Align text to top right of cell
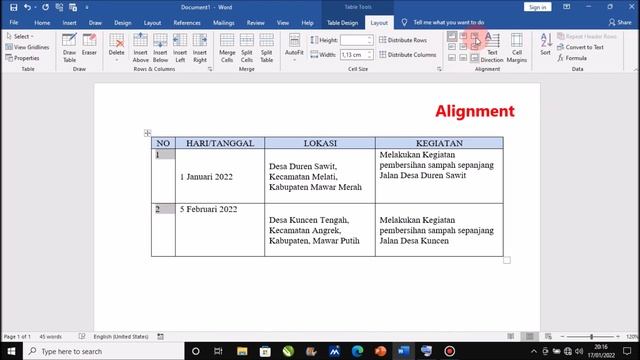Screen dimensions: 640x360 474,36
